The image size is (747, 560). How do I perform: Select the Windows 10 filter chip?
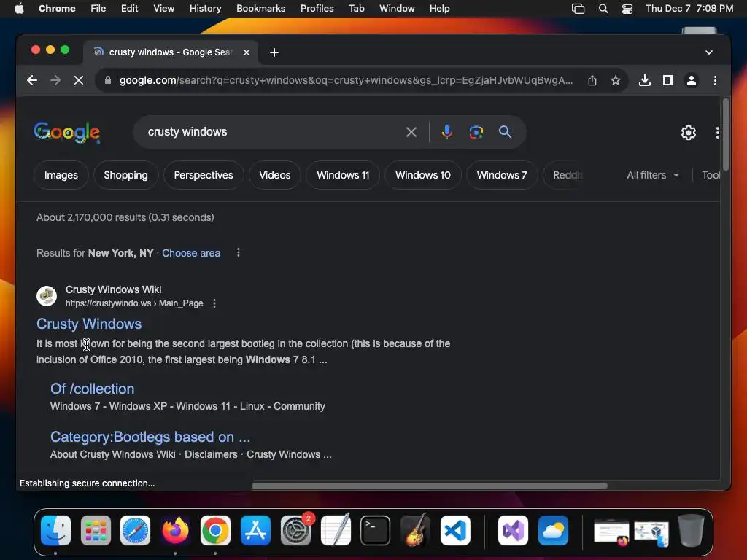pos(423,175)
